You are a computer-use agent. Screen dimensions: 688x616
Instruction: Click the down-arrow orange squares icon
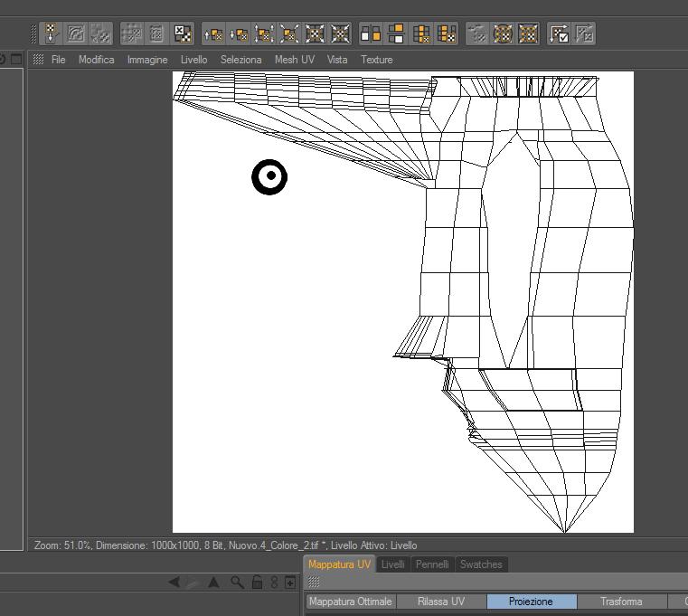point(239,33)
